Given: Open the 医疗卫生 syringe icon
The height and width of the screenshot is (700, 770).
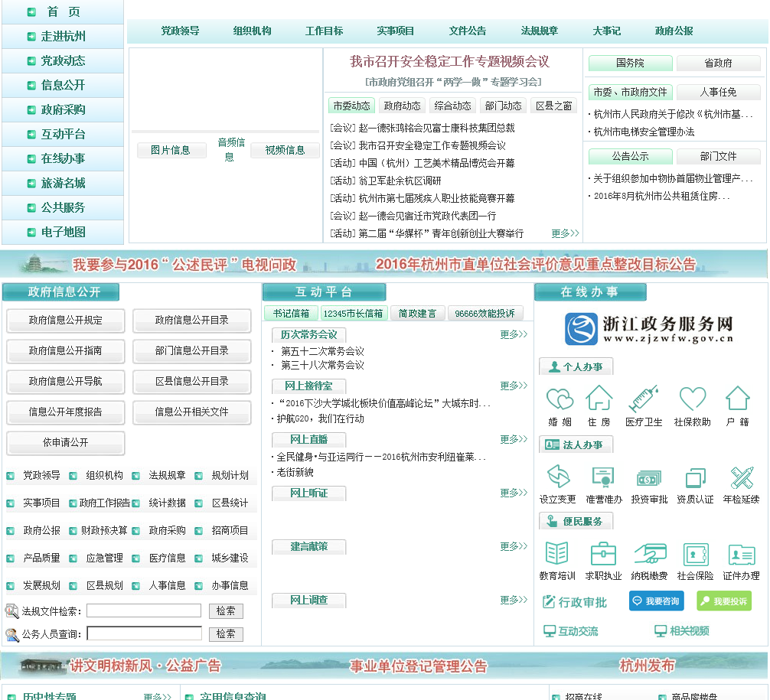Looking at the screenshot, I should (643, 399).
